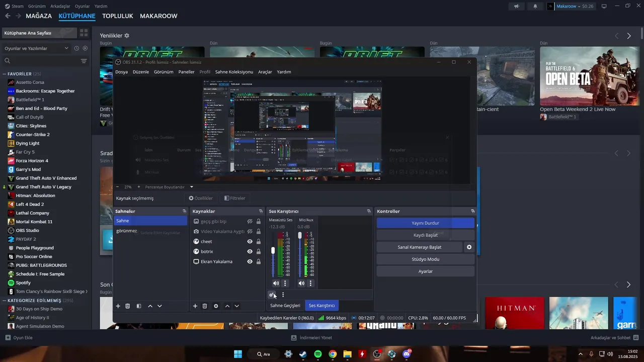Open preview scaling dropdown next to 'Pencereye Boyutlandır'
This screenshot has width=644, height=362.
(x=192, y=187)
